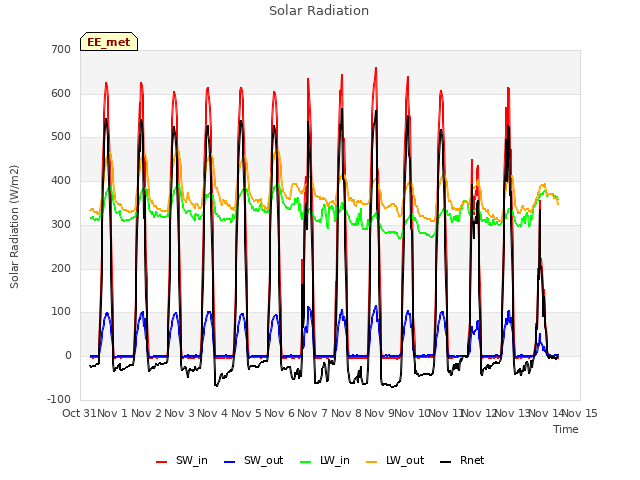
Task: Click the SW_out legend label
Action: coord(264,460)
